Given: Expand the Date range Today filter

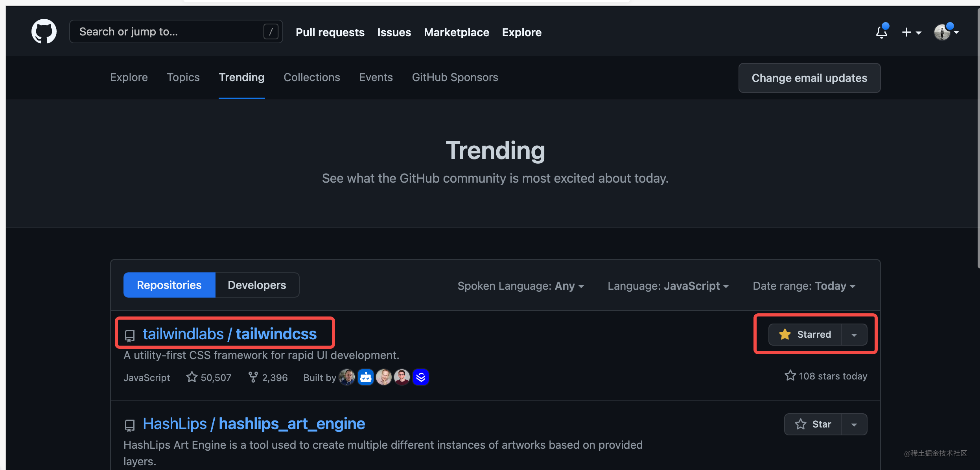Looking at the screenshot, I should click(x=804, y=286).
